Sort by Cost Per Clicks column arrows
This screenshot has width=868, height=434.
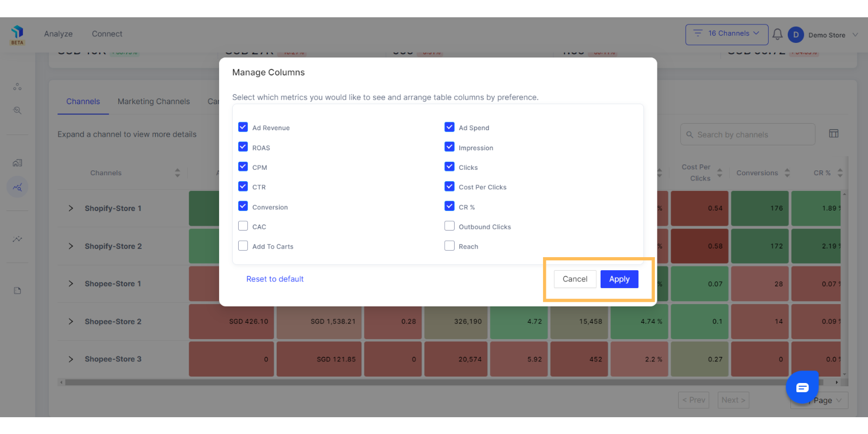(x=720, y=173)
